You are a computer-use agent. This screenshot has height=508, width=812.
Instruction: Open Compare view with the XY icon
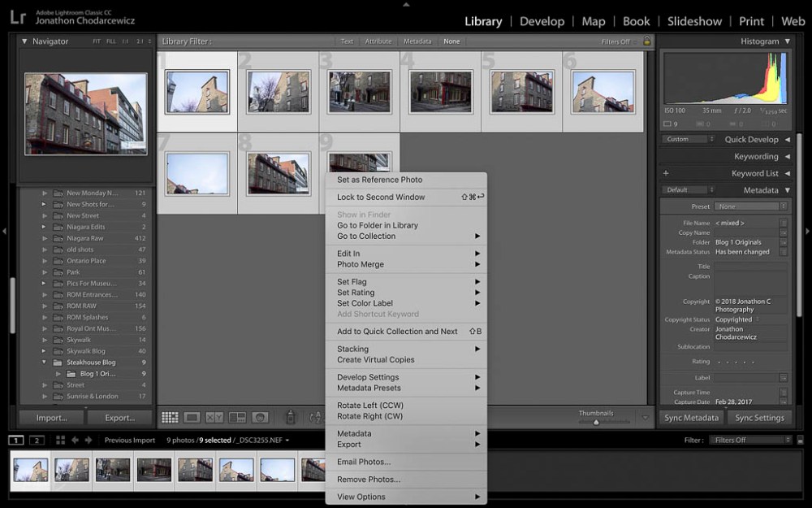[214, 417]
